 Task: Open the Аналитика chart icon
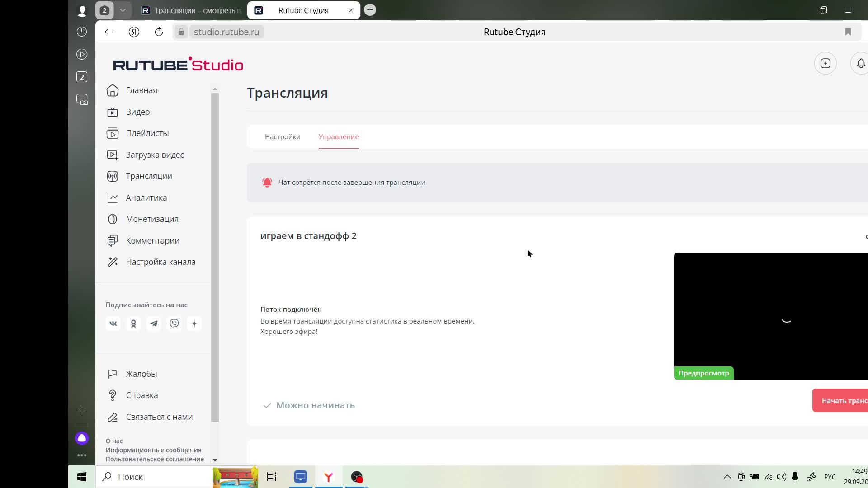(113, 198)
